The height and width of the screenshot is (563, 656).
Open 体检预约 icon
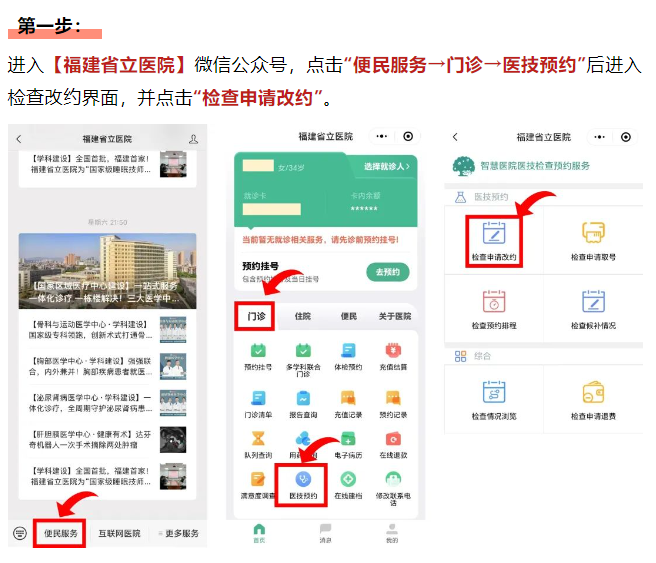(x=347, y=351)
